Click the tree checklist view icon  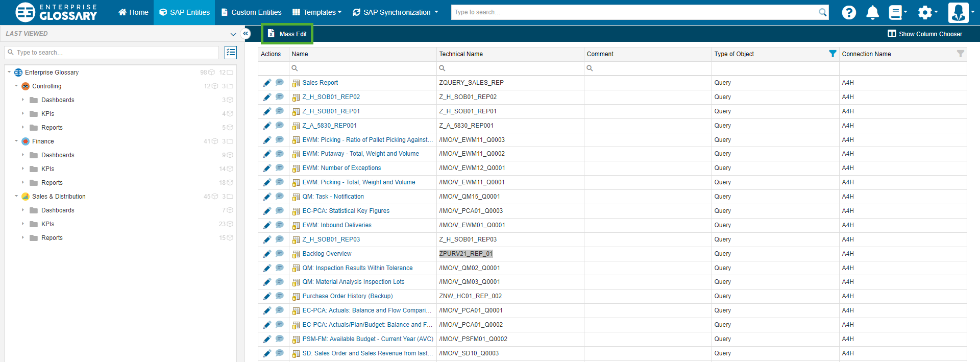click(x=231, y=53)
